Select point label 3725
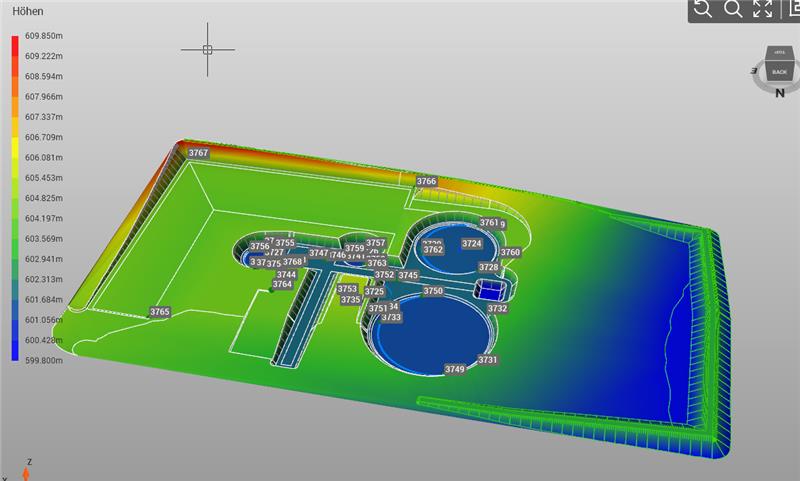 pyautogui.click(x=374, y=291)
